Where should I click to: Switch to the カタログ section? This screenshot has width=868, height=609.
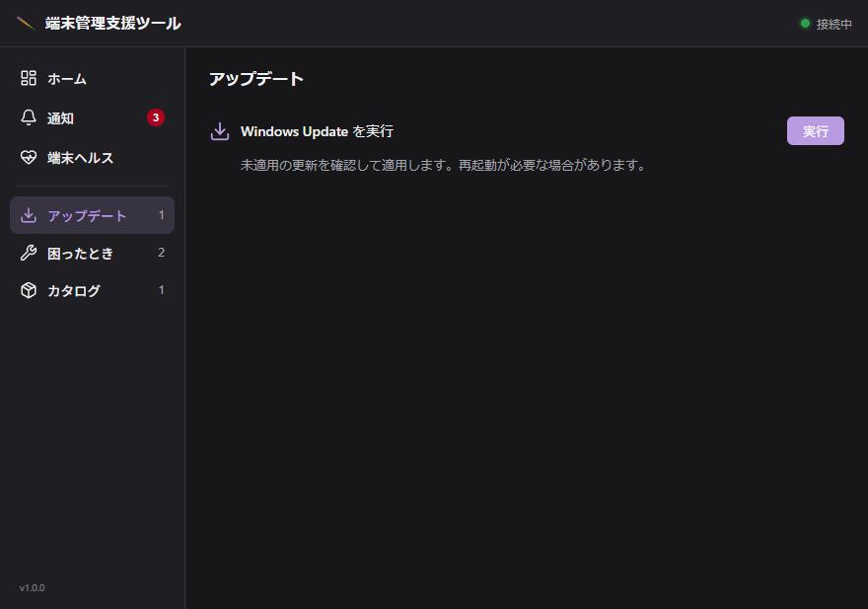click(x=92, y=290)
